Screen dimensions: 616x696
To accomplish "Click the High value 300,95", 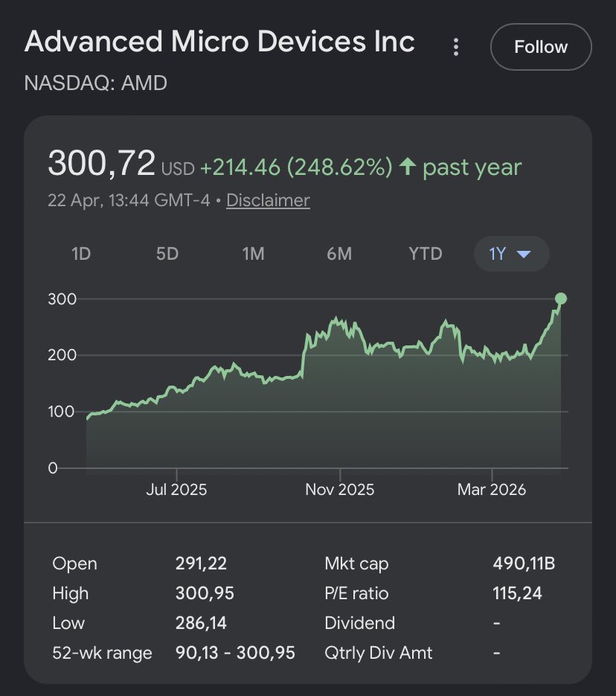I will pos(205,593).
